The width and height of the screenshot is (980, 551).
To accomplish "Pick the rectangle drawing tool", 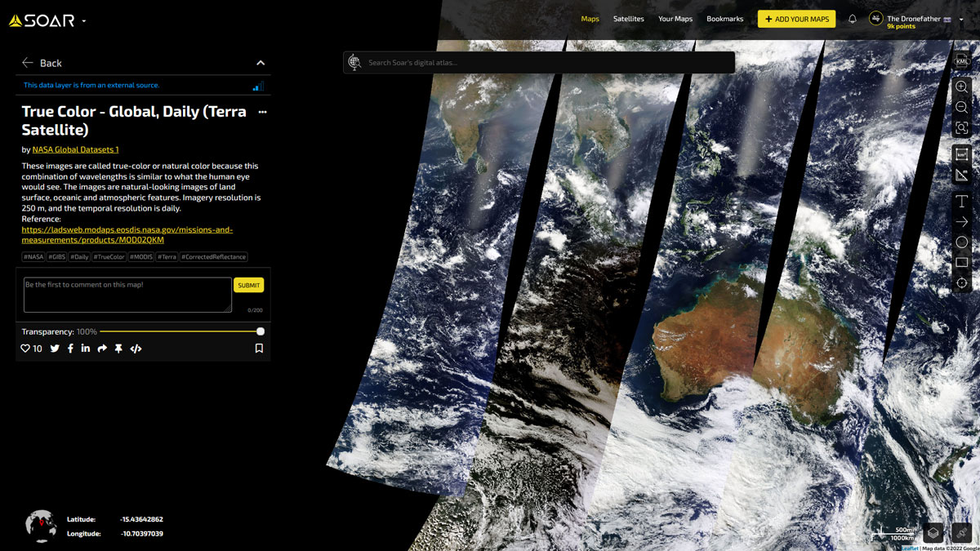I will point(961,262).
